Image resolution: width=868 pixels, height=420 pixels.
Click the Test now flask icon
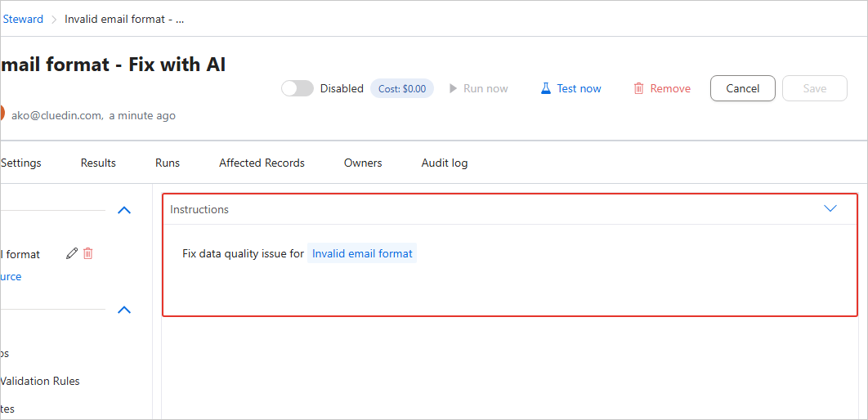click(x=546, y=88)
